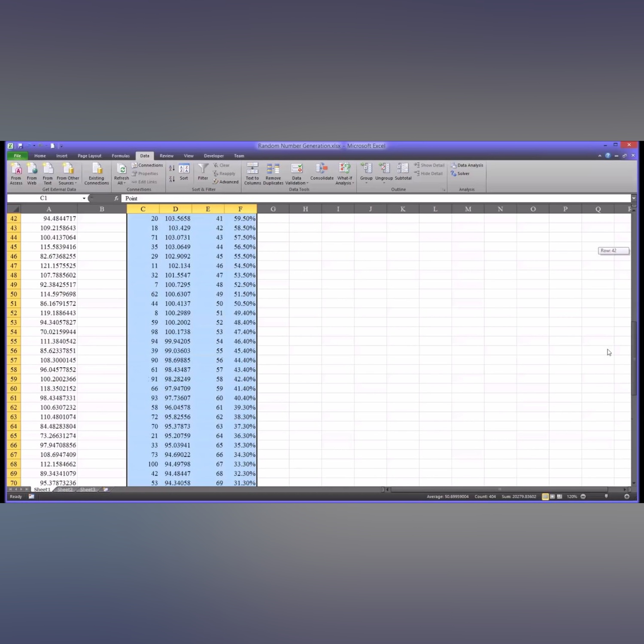Screen dimensions: 644x644
Task: Click the From Text import icon
Action: [x=48, y=174]
